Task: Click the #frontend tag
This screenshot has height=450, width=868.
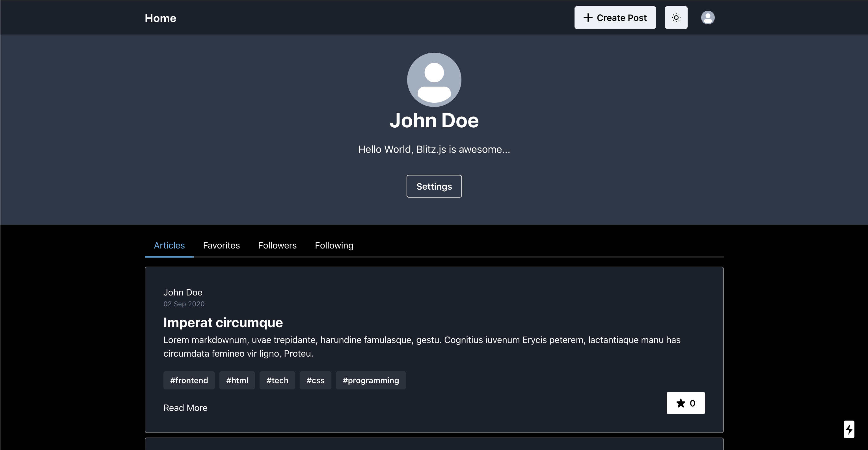Action: pyautogui.click(x=189, y=380)
